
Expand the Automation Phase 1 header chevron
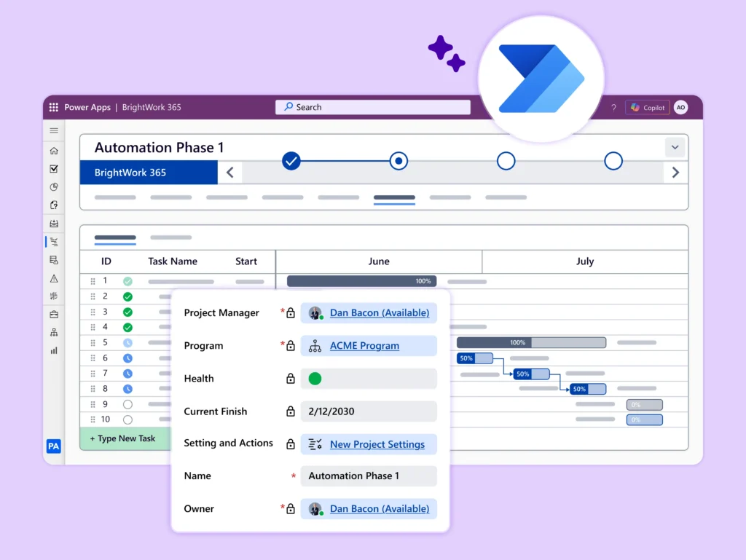click(675, 147)
